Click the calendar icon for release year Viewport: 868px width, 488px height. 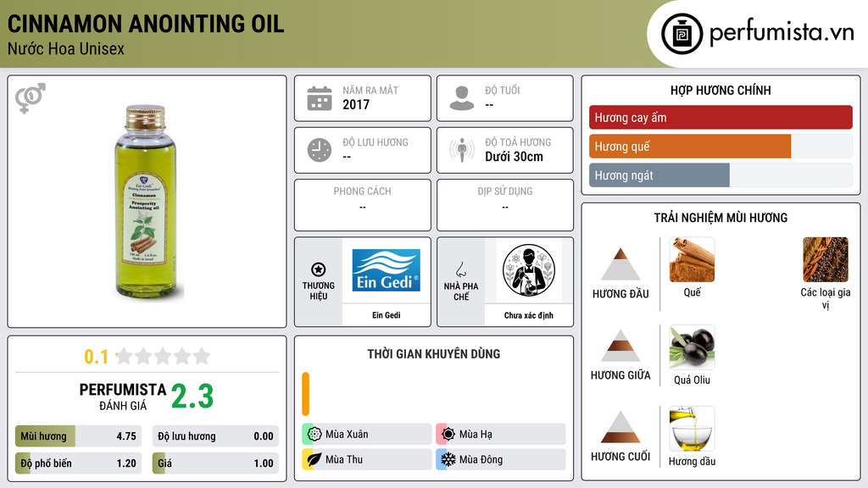(320, 98)
